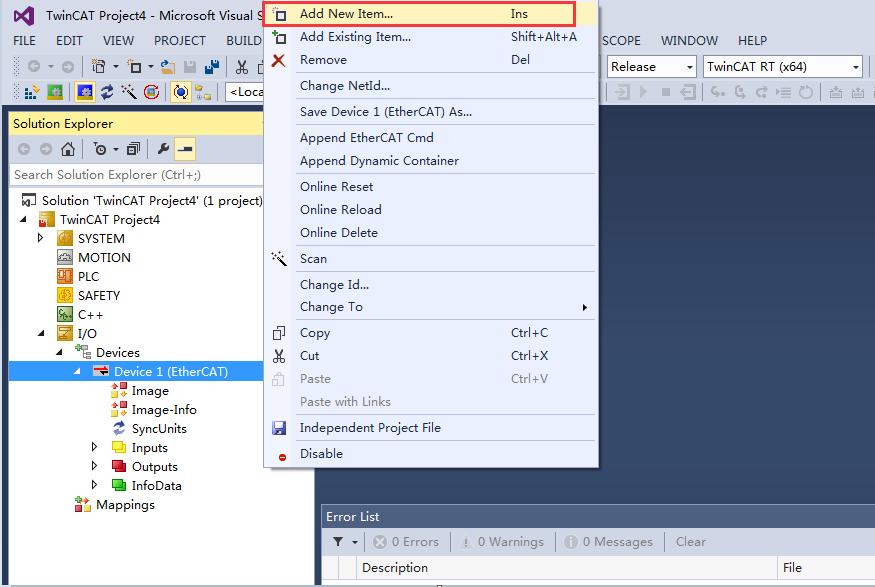The image size is (875, 587).
Task: Open the Change To submenu
Action: 431,307
